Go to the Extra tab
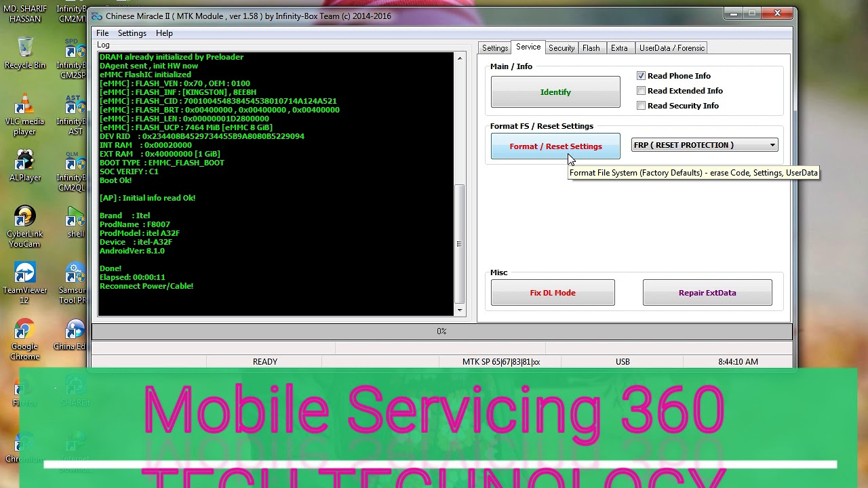 (x=619, y=48)
